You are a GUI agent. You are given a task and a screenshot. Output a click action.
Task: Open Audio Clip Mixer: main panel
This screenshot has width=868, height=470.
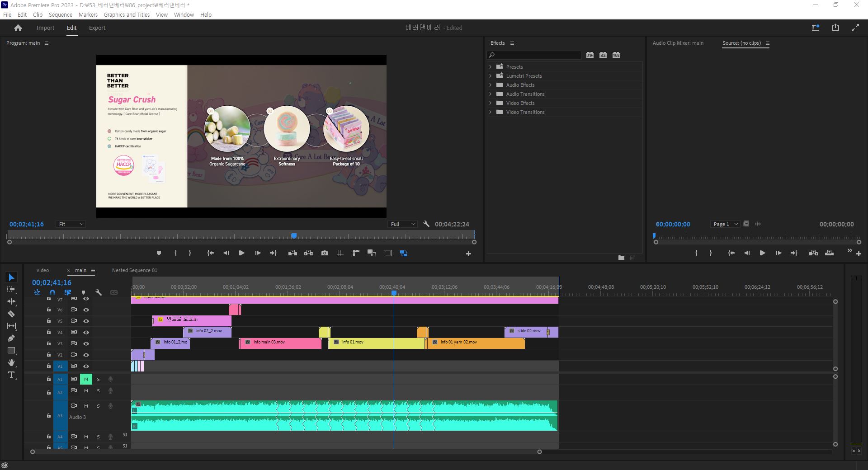coord(678,43)
